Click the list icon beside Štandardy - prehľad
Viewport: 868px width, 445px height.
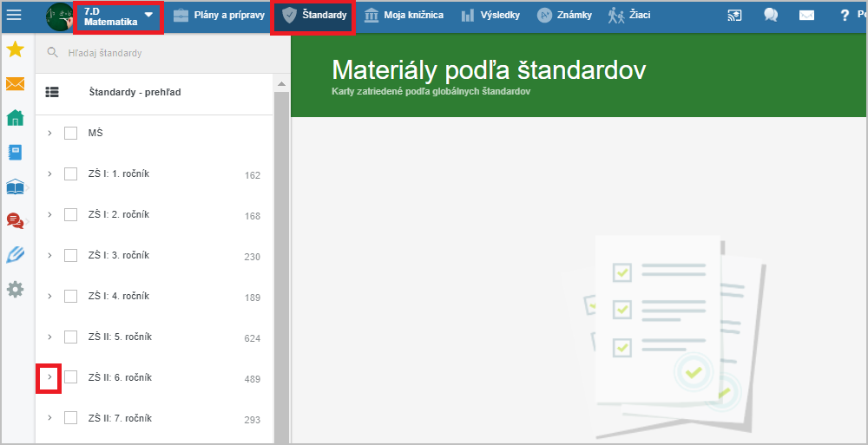(x=52, y=93)
